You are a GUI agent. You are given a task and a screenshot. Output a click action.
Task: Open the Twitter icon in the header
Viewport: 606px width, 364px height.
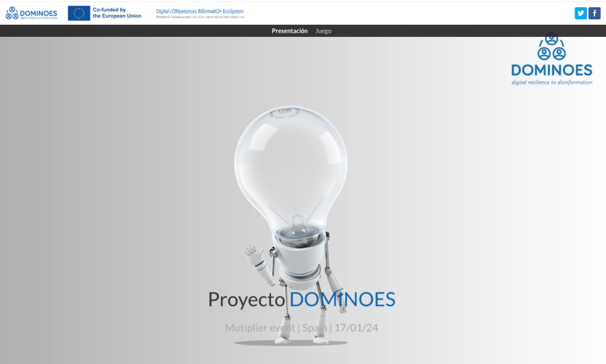pyautogui.click(x=581, y=13)
